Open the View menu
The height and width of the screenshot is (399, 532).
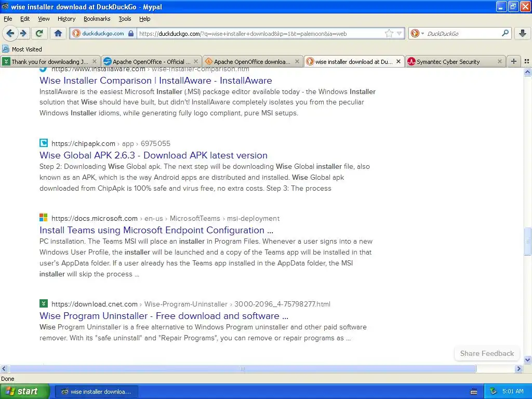[x=44, y=19]
